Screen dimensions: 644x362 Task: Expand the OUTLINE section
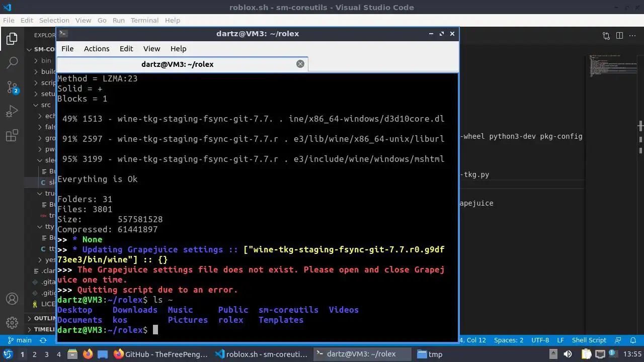(x=40, y=318)
